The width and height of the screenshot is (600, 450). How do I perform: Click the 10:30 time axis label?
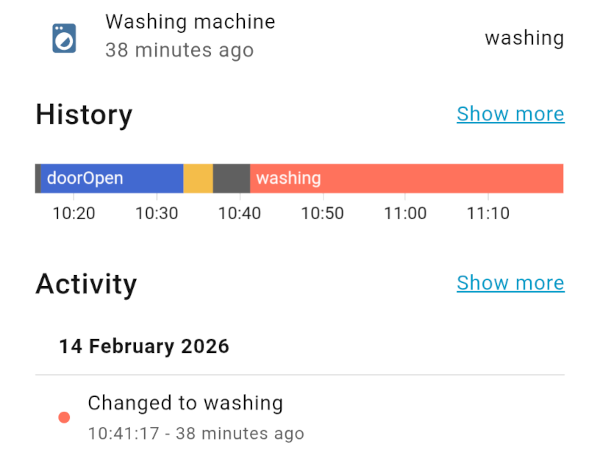click(x=157, y=213)
